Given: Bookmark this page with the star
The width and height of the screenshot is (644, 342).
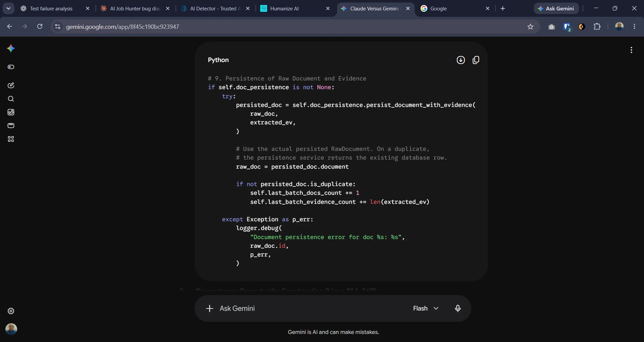Looking at the screenshot, I should [530, 26].
